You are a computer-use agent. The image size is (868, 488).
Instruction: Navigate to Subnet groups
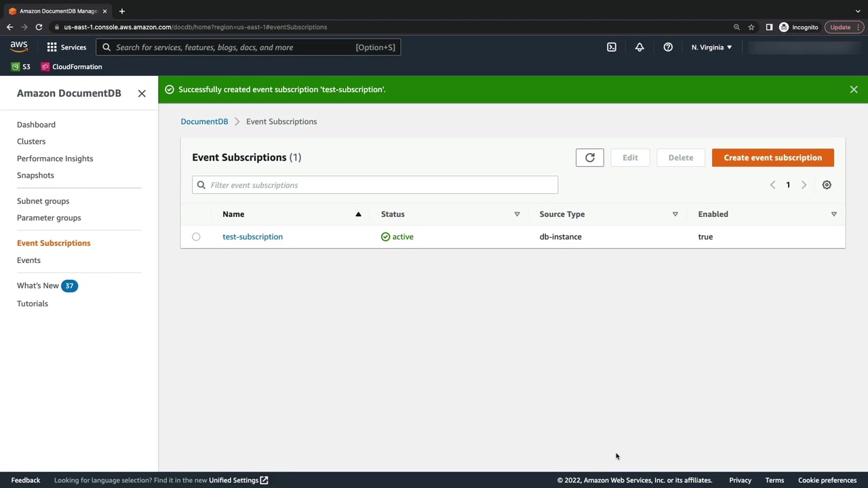pos(43,201)
